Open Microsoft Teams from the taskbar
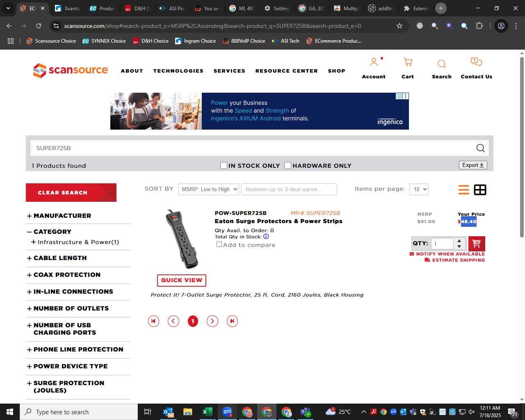The width and height of the screenshot is (525, 420). click(306, 412)
